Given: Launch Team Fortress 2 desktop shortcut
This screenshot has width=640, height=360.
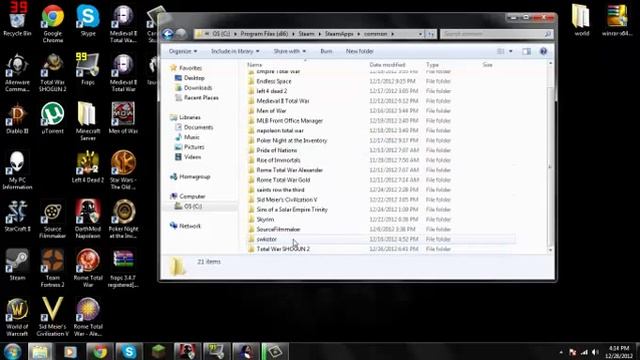Looking at the screenshot, I should [x=53, y=268].
